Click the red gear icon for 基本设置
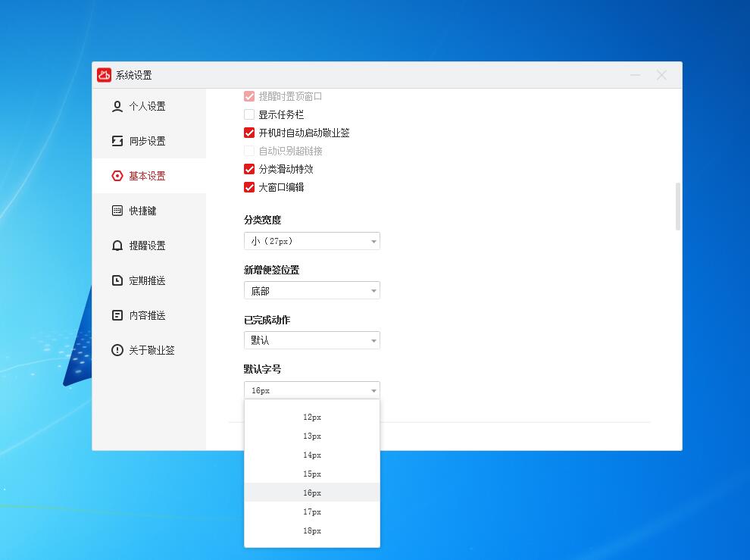This screenshot has width=750, height=560. [117, 176]
